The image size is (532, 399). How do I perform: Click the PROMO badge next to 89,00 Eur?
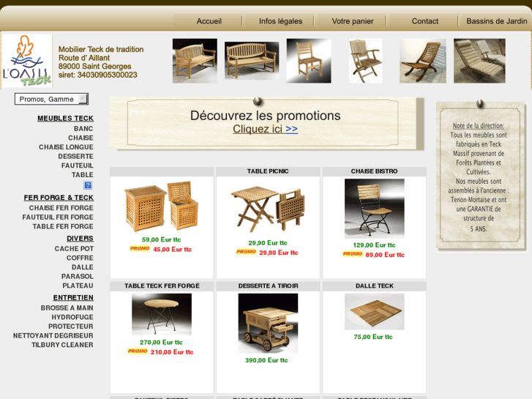point(353,254)
